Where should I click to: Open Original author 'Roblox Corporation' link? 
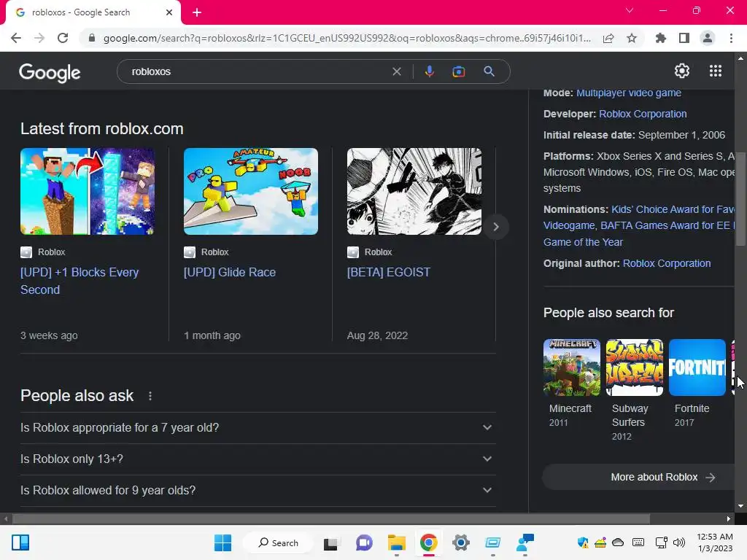coord(667,263)
